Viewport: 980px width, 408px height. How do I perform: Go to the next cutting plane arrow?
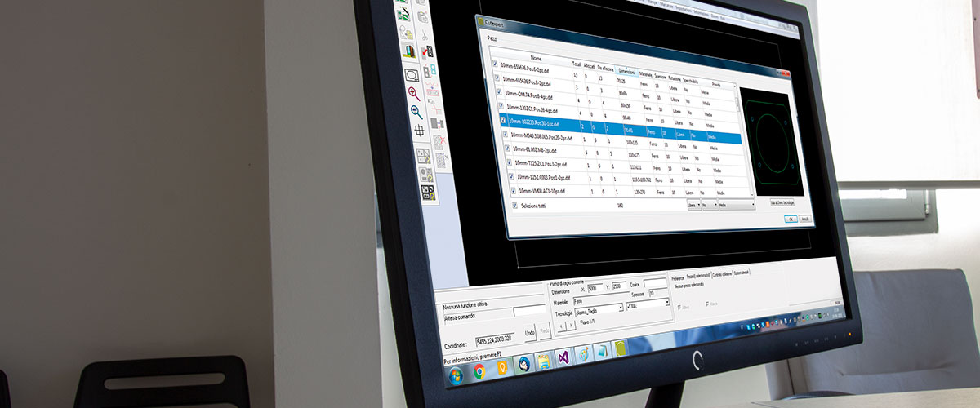coord(570,324)
